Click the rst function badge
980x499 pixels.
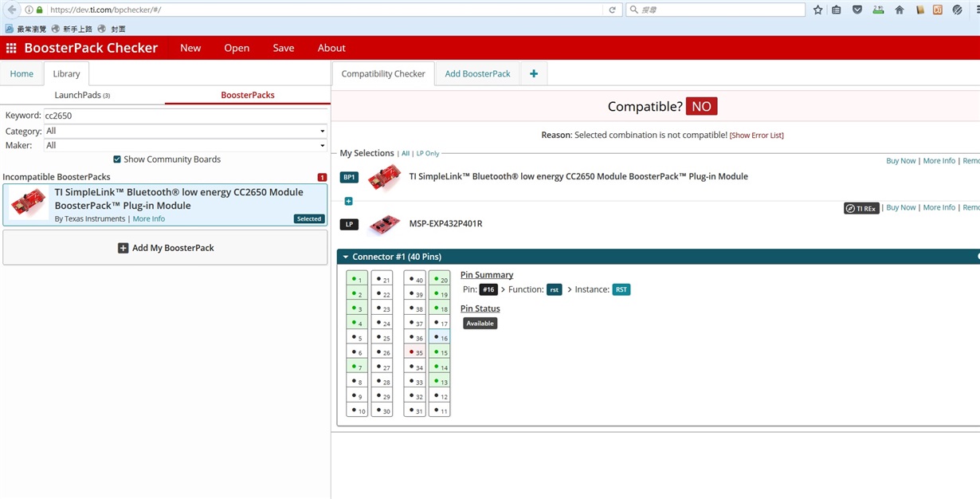click(x=554, y=289)
